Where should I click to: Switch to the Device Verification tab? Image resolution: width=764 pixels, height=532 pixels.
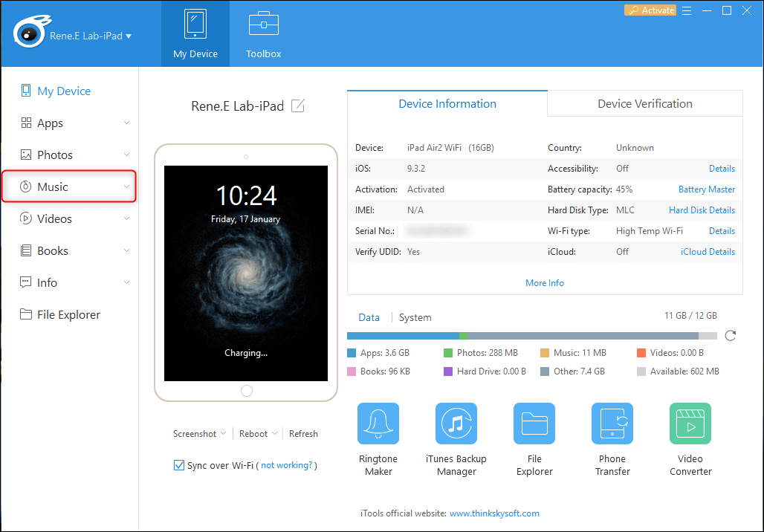coord(644,104)
